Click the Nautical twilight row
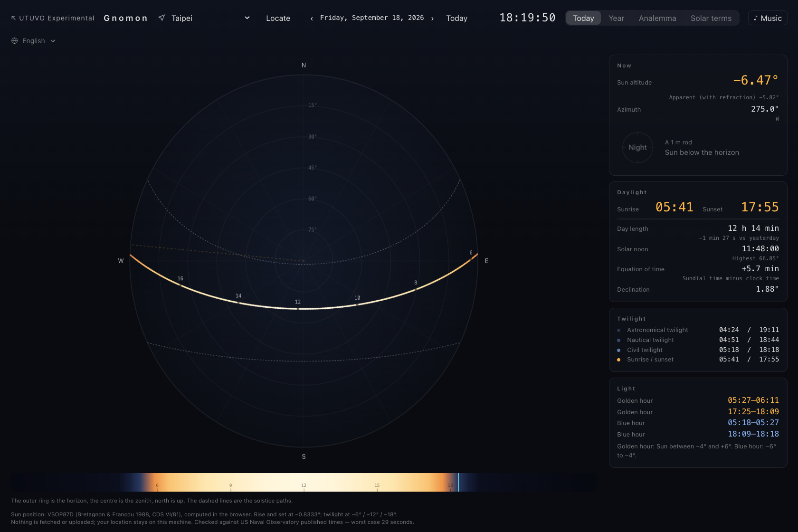Image resolution: width=798 pixels, height=532 pixels. click(x=698, y=340)
